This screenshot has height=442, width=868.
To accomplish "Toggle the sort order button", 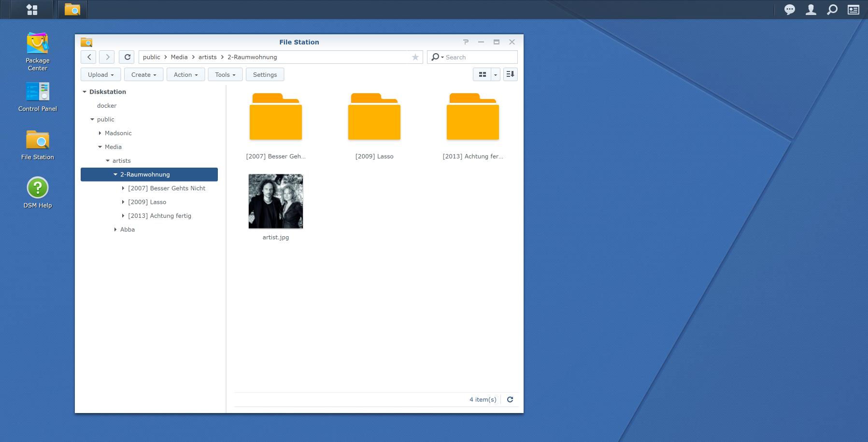I will (511, 74).
